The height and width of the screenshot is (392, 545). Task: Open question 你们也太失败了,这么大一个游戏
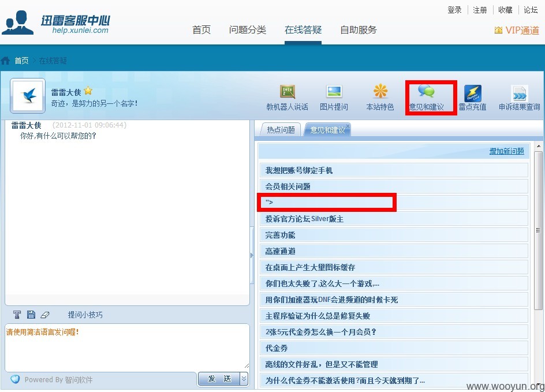tap(394, 283)
